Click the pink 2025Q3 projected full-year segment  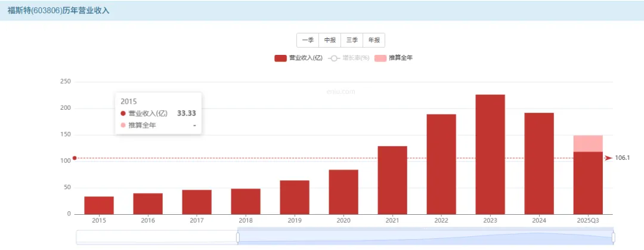588,144
